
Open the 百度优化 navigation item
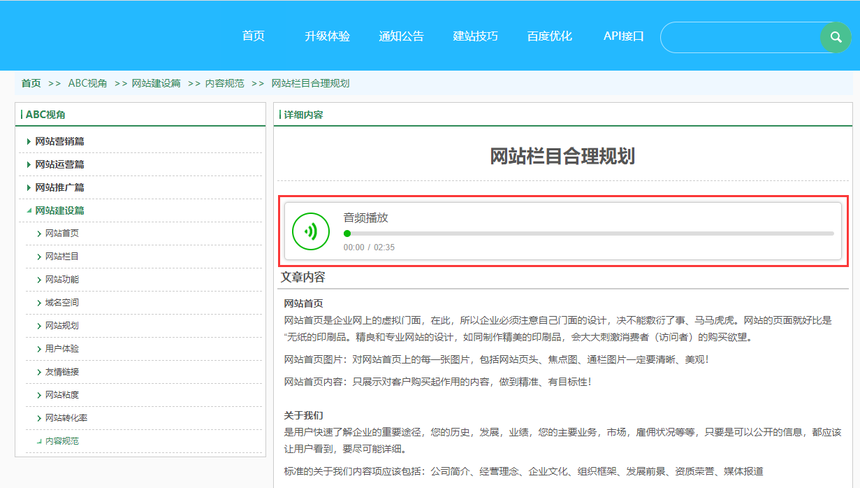pos(550,36)
